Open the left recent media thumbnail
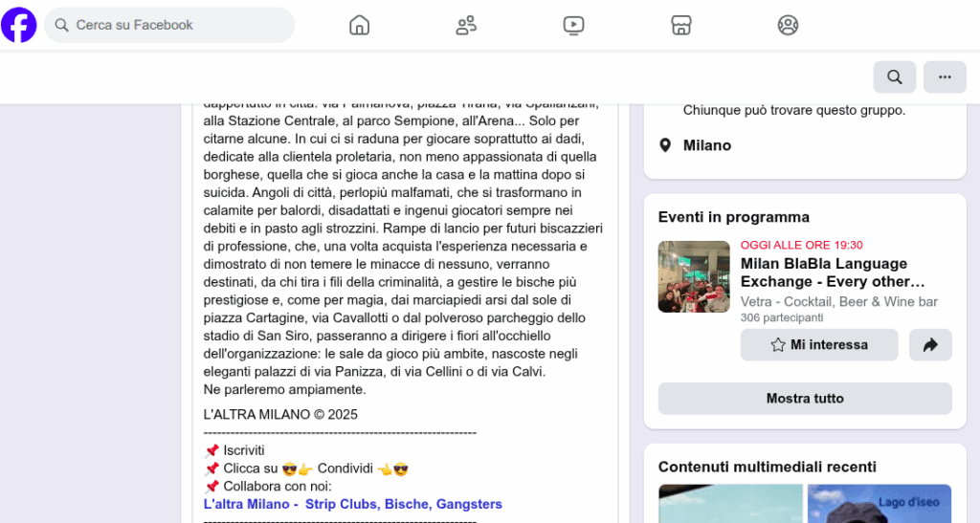Image resolution: width=980 pixels, height=523 pixels. pos(730,504)
